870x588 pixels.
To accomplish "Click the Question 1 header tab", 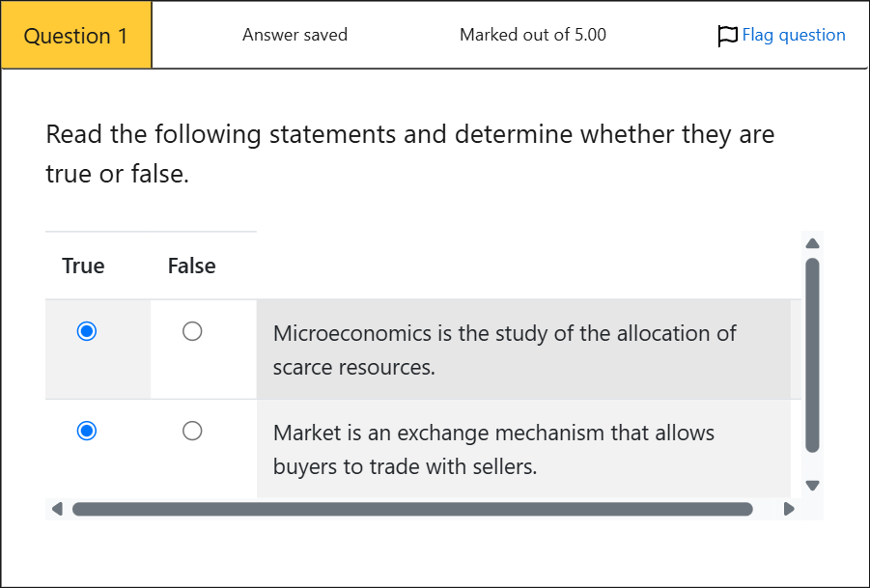I will 75,35.
